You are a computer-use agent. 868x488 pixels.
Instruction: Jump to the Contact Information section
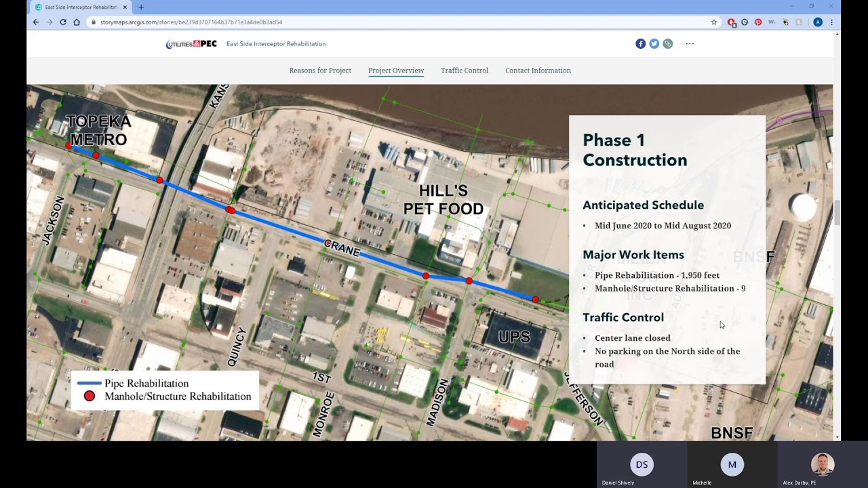pos(538,70)
